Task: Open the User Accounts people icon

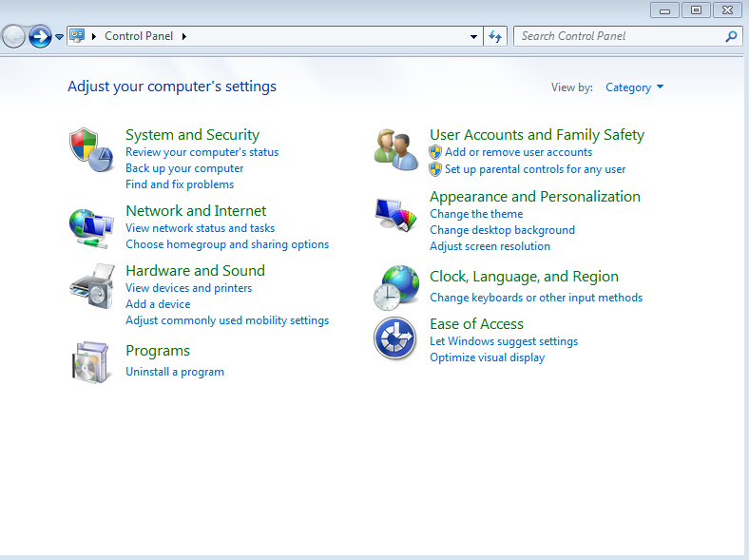Action: coord(396,149)
